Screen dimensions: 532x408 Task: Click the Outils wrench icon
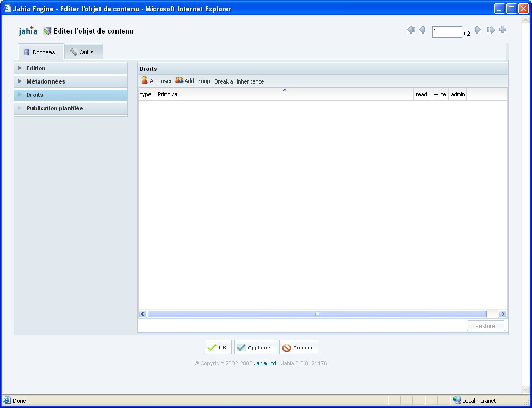tap(74, 52)
